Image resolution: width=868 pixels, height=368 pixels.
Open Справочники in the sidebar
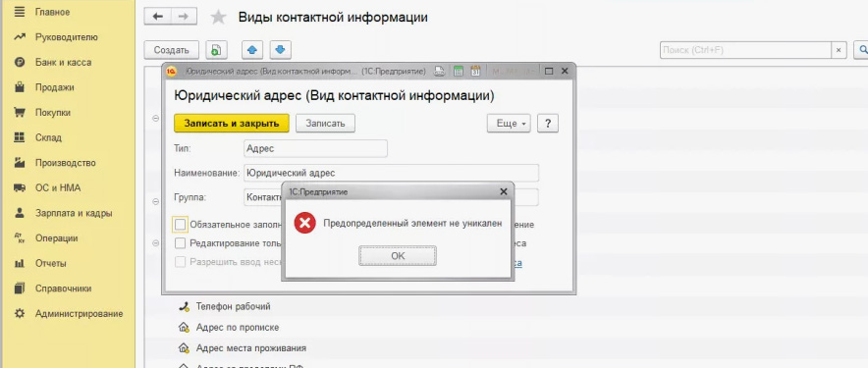pos(63,289)
